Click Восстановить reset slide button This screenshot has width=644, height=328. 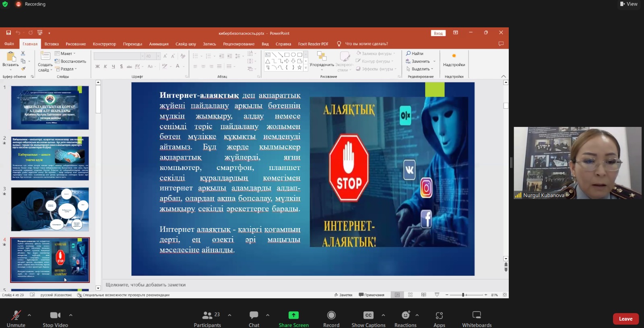(x=70, y=61)
